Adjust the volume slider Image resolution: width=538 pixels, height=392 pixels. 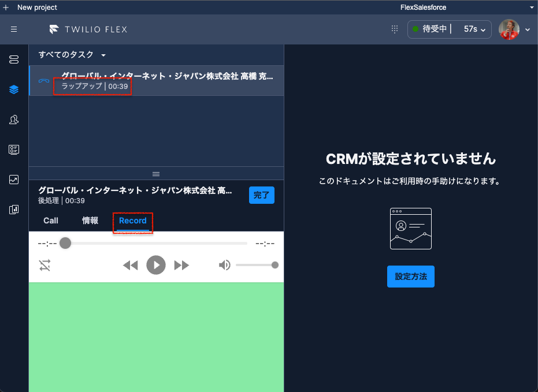257,265
